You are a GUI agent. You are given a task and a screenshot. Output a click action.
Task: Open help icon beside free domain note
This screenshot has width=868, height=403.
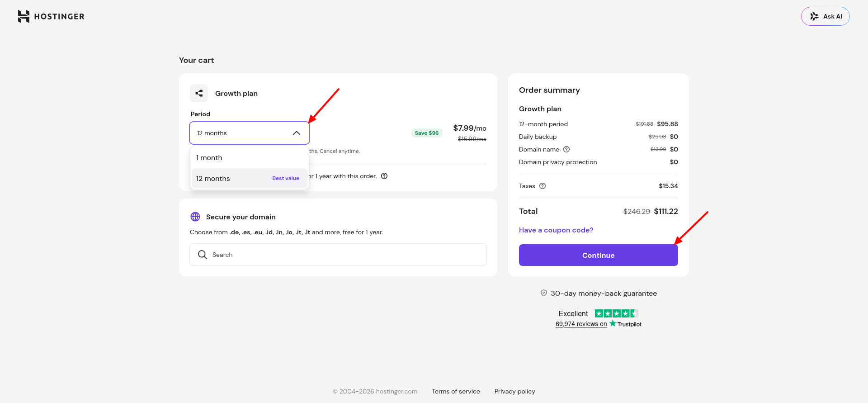[x=384, y=176]
